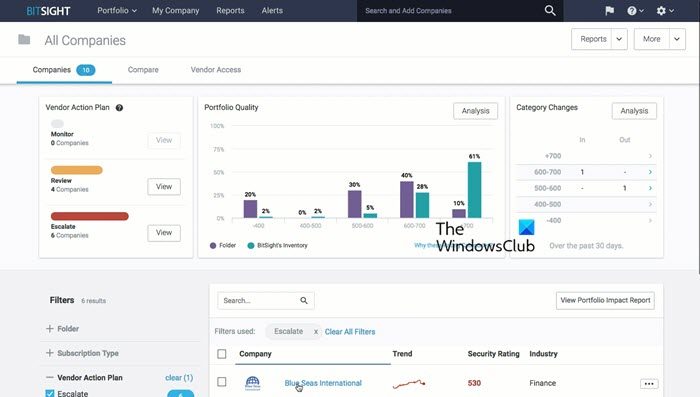Screen dimensions: 700x397
Task: Open the Reports dropdown arrow
Action: 619,39
